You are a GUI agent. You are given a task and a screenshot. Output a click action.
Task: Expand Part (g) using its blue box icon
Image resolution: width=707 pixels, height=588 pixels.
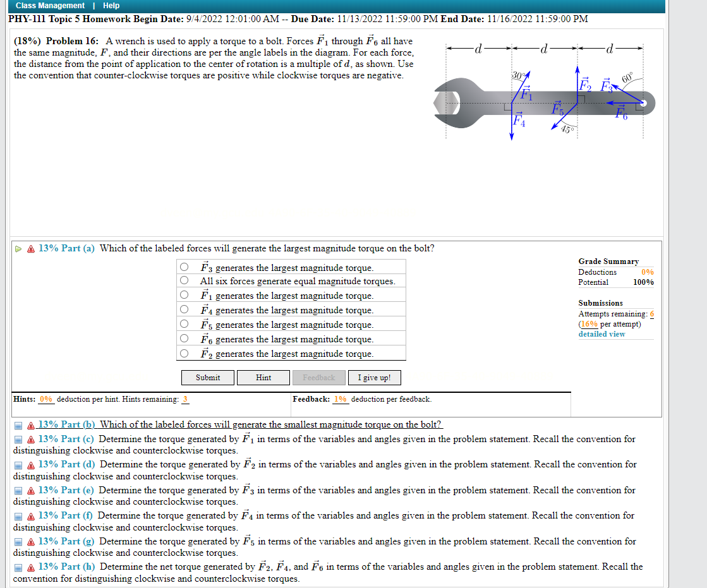point(18,542)
